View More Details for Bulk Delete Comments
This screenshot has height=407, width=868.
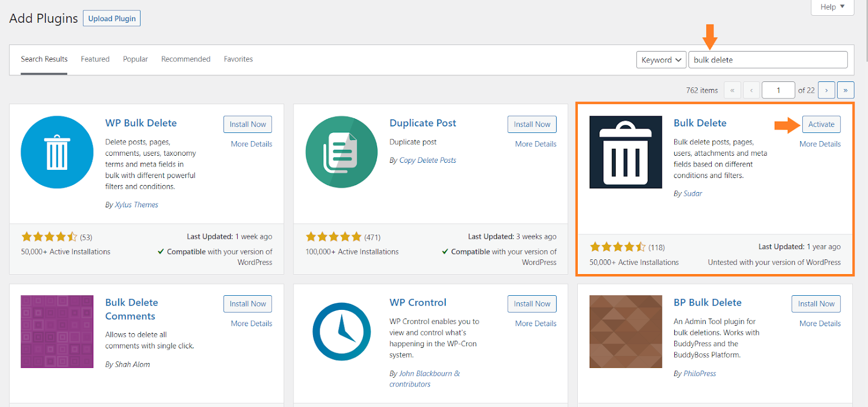click(251, 323)
